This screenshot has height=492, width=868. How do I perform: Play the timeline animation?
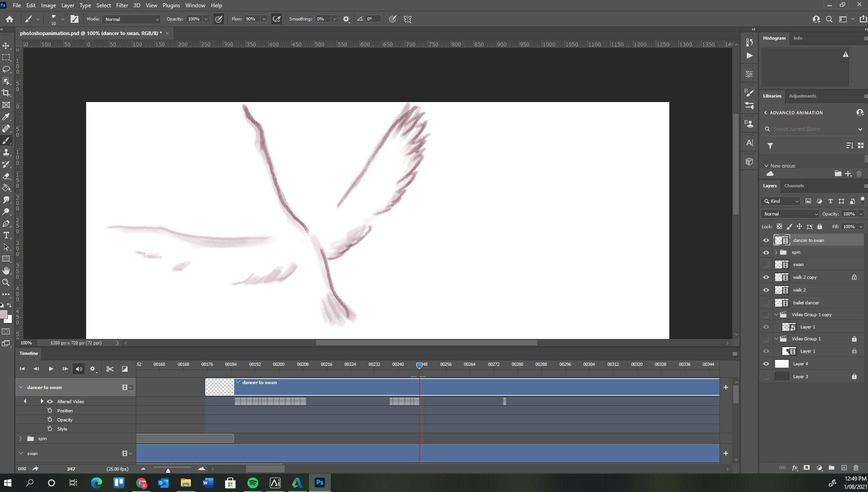[x=51, y=369]
